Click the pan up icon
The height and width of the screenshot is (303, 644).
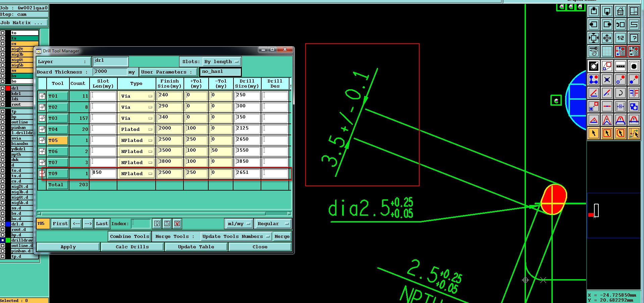coord(594,11)
